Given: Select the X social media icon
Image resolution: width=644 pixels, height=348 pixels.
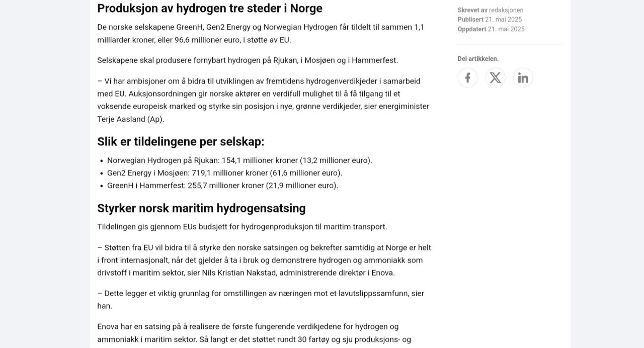Looking at the screenshot, I should [495, 77].
